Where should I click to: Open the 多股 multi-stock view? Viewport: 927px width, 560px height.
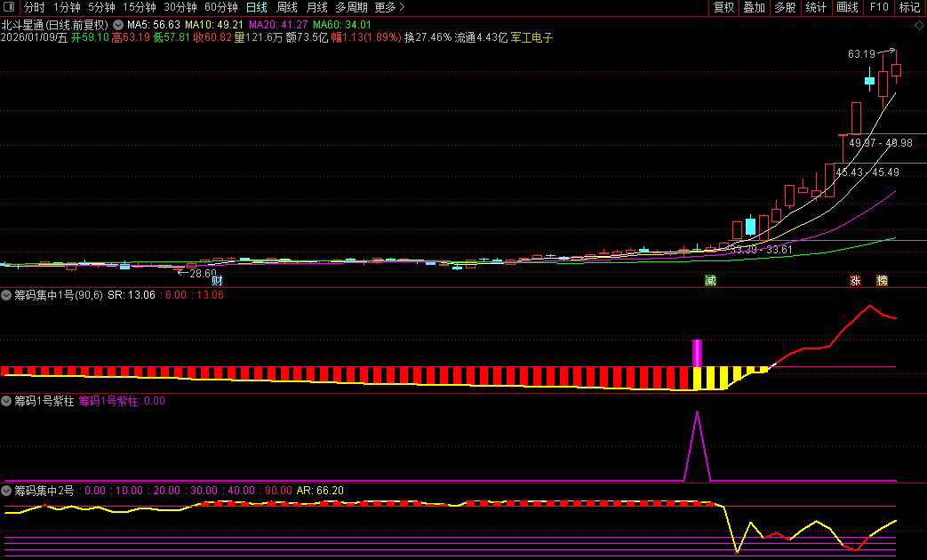785,7
